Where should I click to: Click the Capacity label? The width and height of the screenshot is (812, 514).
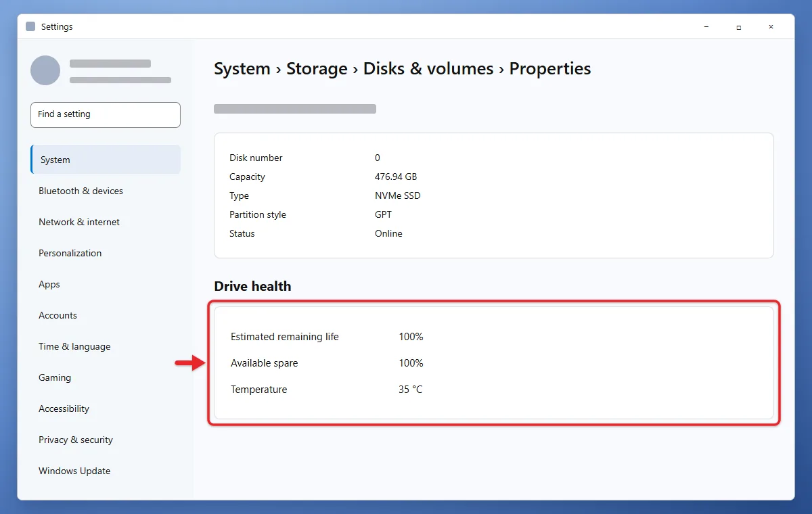pos(247,177)
